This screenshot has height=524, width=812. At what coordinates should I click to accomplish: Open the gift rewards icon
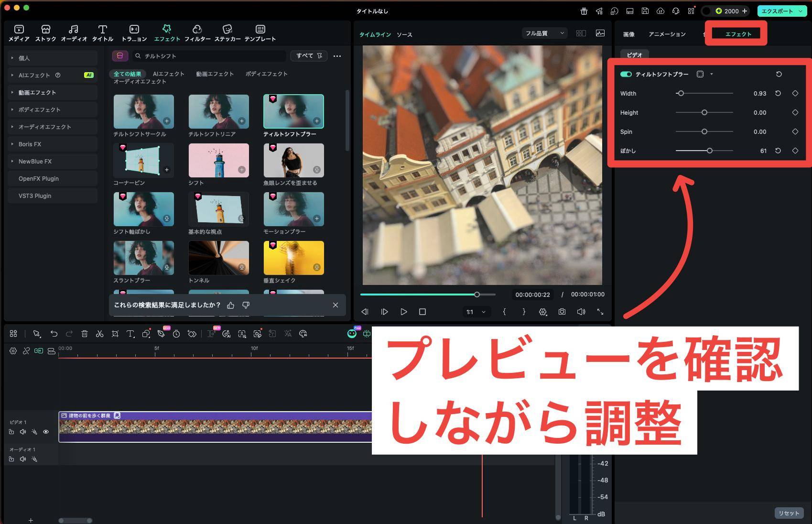coord(584,11)
